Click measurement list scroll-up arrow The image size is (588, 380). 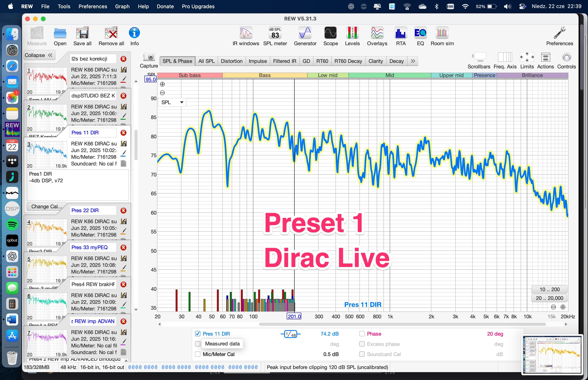click(x=136, y=81)
